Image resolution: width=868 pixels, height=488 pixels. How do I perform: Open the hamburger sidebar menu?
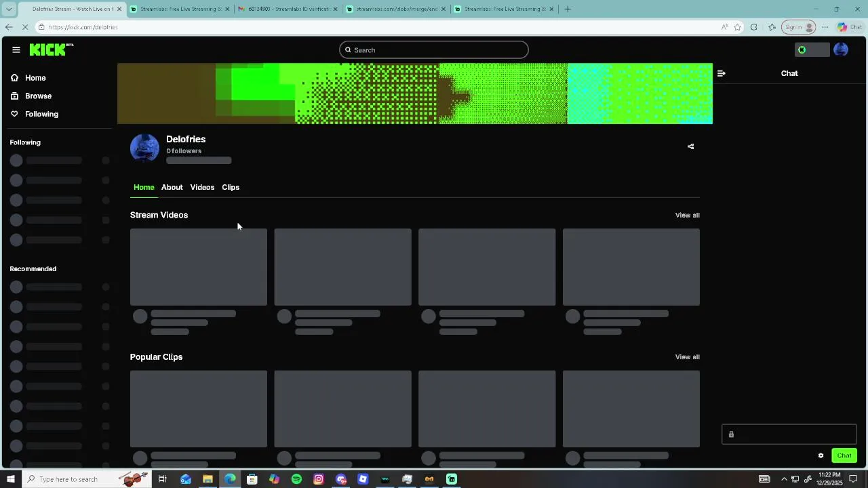16,49
